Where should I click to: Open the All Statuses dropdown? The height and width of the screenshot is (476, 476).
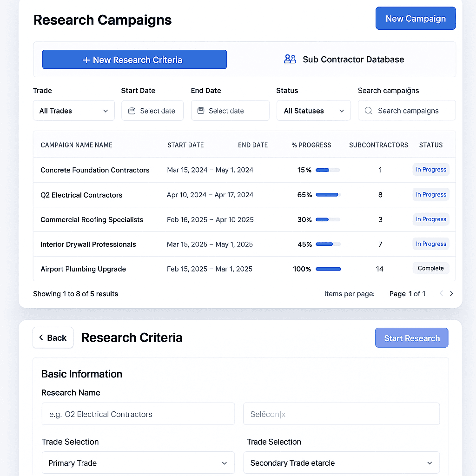314,111
